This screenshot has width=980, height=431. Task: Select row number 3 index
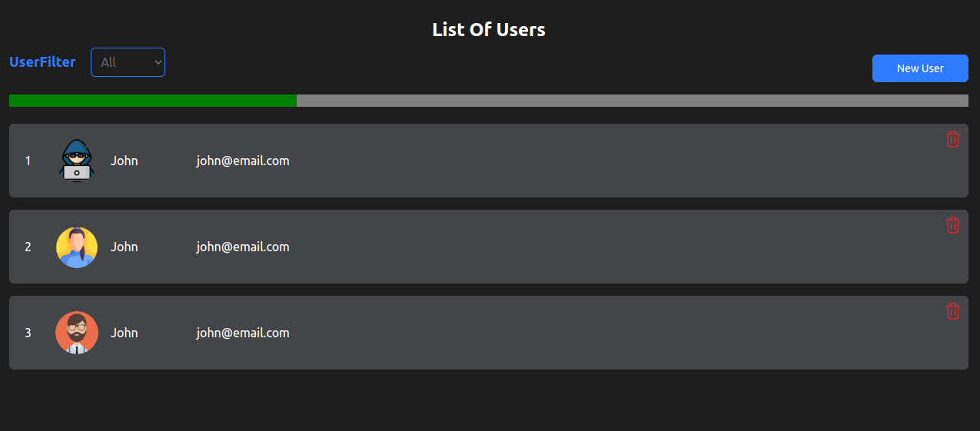pyautogui.click(x=28, y=333)
